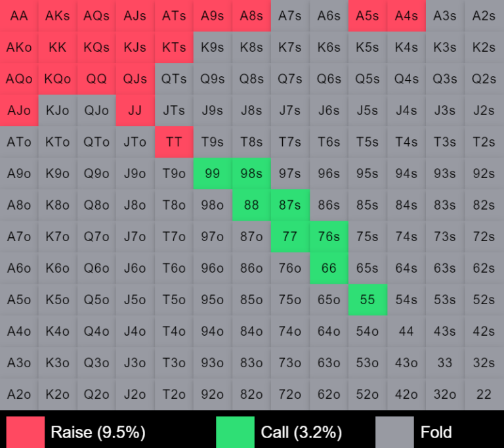Select the 76s hand cell
504x448 pixels.
(x=329, y=236)
